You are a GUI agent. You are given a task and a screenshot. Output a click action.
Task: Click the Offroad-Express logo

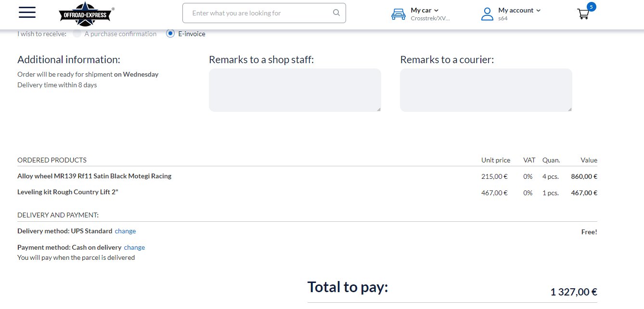[87, 13]
